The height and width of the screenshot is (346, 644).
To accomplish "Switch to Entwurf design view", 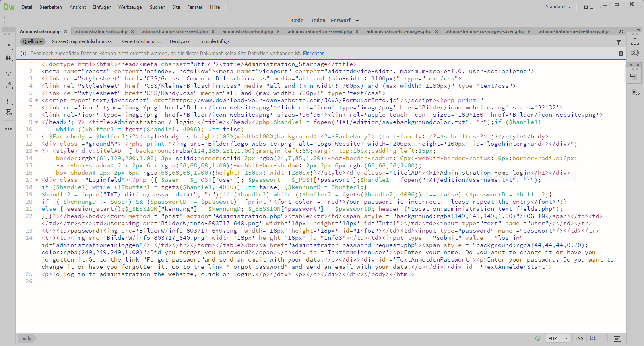I will [341, 21].
